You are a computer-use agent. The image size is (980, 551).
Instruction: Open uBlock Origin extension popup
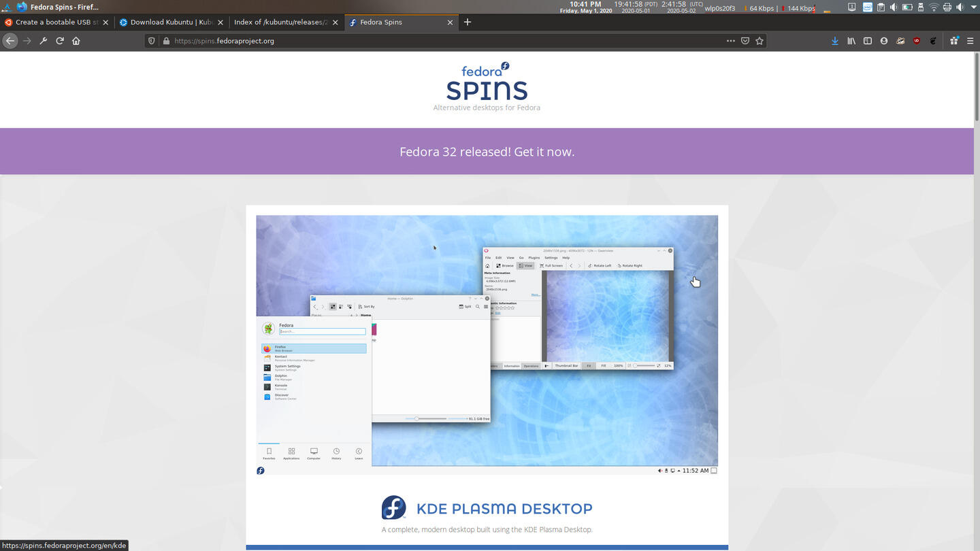917,41
